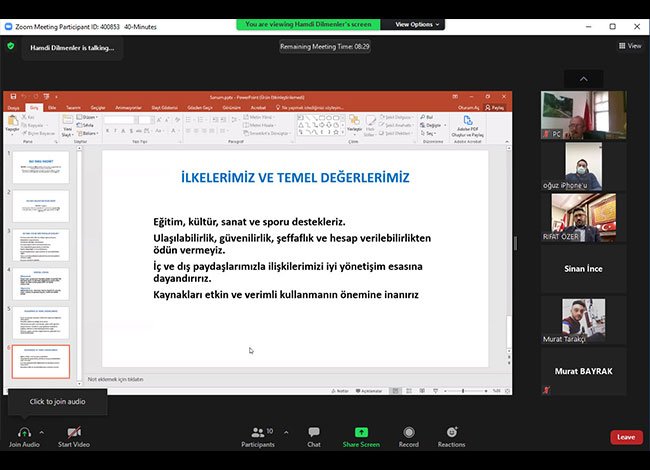Open the Seç select dropdown
The image size is (650, 470).
pos(428,133)
